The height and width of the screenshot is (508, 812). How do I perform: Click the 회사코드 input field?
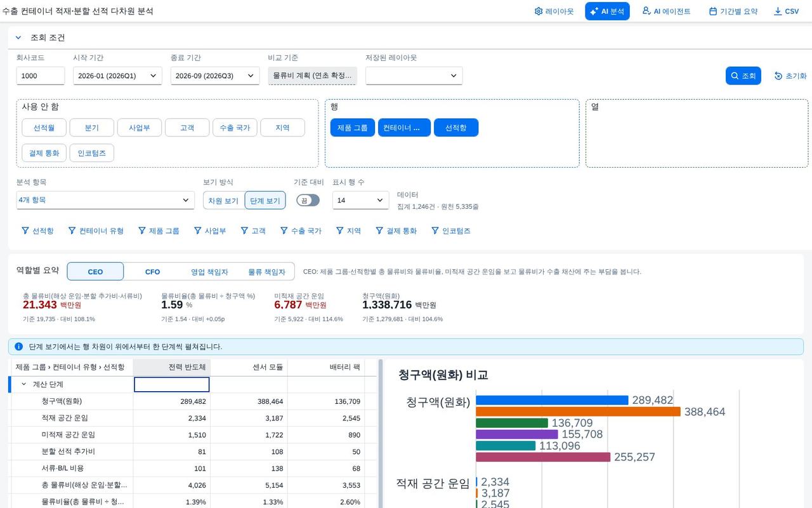[x=41, y=76]
